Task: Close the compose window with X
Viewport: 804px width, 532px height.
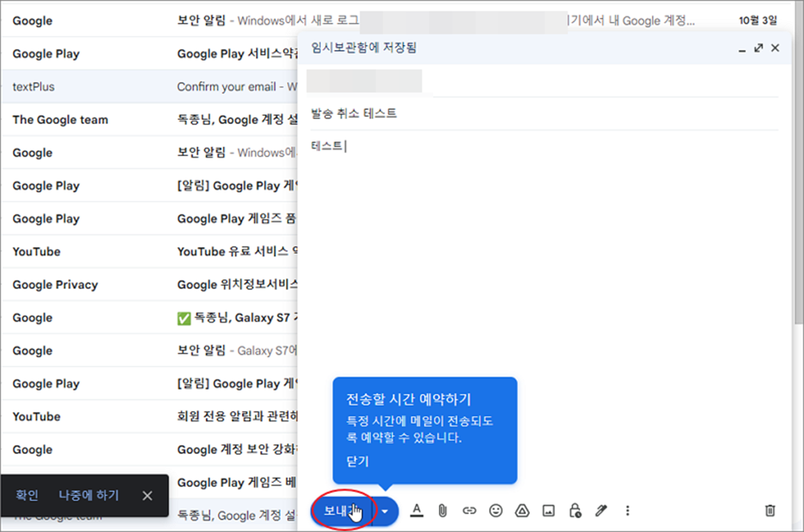Action: point(775,48)
